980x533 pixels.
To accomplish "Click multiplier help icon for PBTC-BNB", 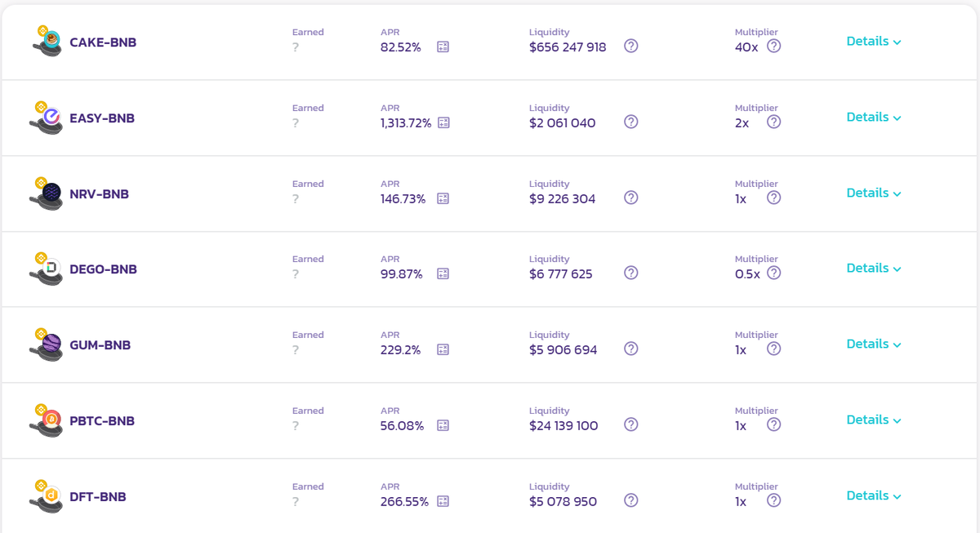I will [773, 424].
